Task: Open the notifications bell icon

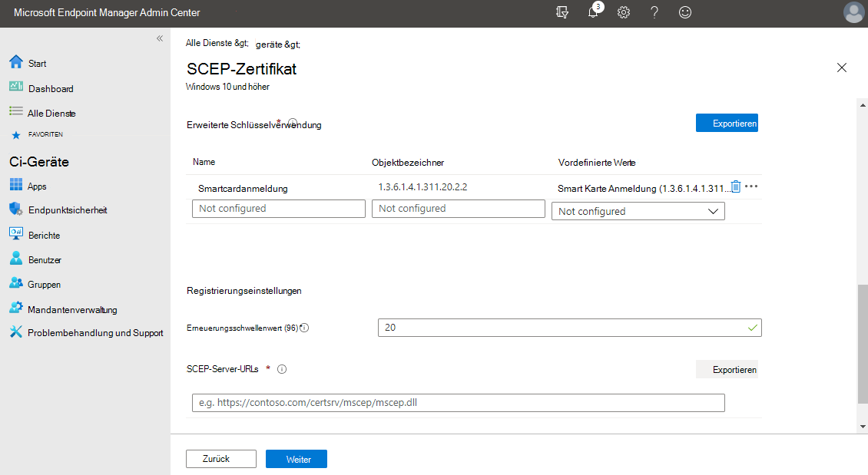Action: coord(593,13)
